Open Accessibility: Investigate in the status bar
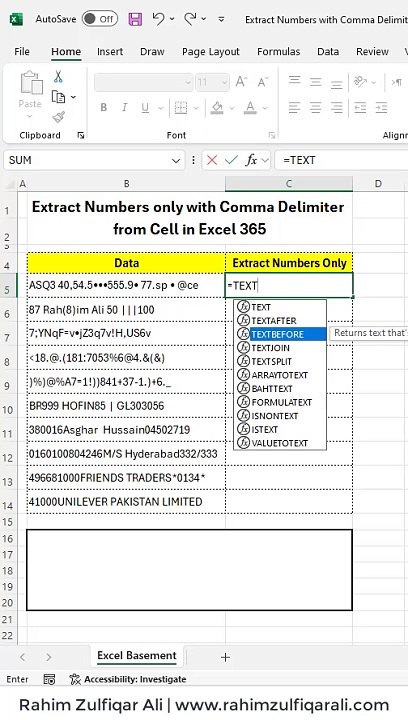Screen dimensions: 408x720 [x=128, y=679]
